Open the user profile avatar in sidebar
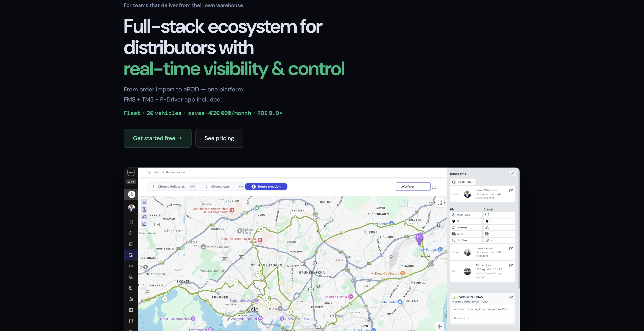Viewport: 644px width, 331px height. pos(132,208)
